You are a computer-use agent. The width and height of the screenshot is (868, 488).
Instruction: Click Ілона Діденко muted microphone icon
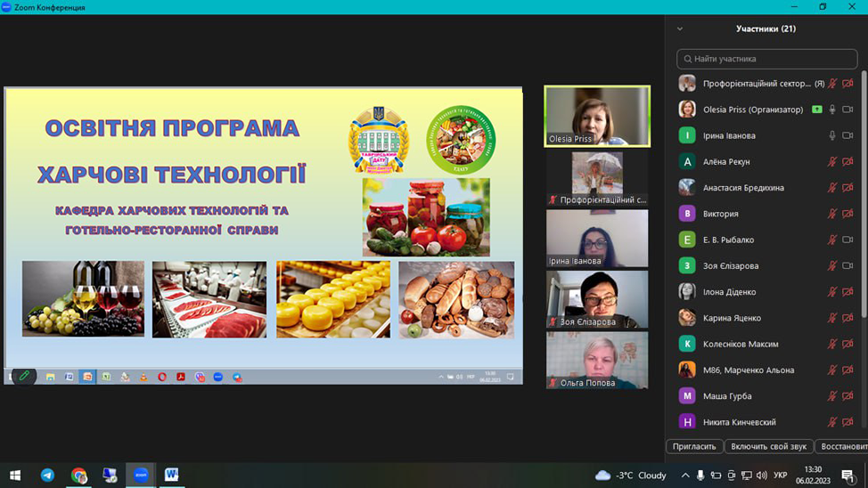pyautogui.click(x=832, y=291)
